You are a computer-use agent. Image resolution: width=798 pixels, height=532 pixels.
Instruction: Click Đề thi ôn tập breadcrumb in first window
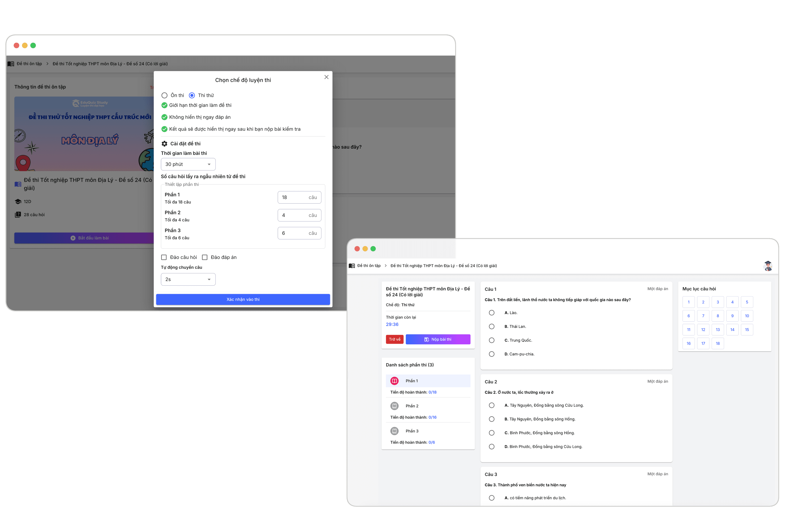tap(29, 64)
